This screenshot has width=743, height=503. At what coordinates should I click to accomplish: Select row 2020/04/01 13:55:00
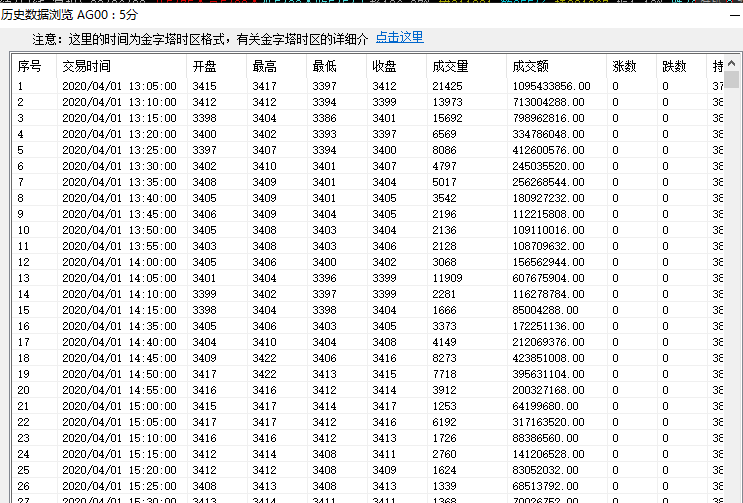(369, 246)
